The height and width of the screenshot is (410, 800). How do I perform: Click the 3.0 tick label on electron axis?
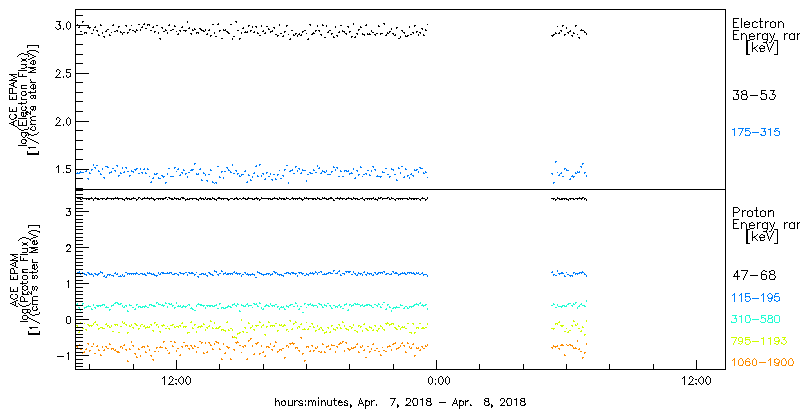click(x=61, y=25)
